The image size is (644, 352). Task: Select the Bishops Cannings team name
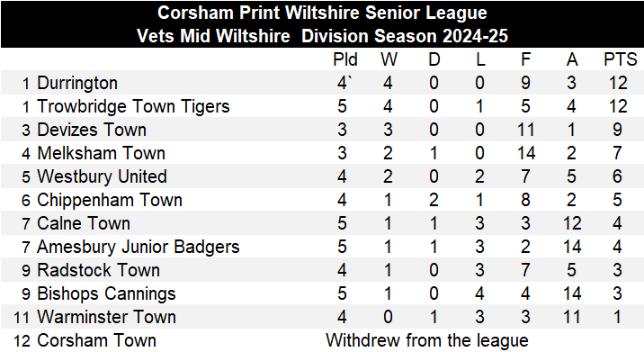tap(106, 294)
